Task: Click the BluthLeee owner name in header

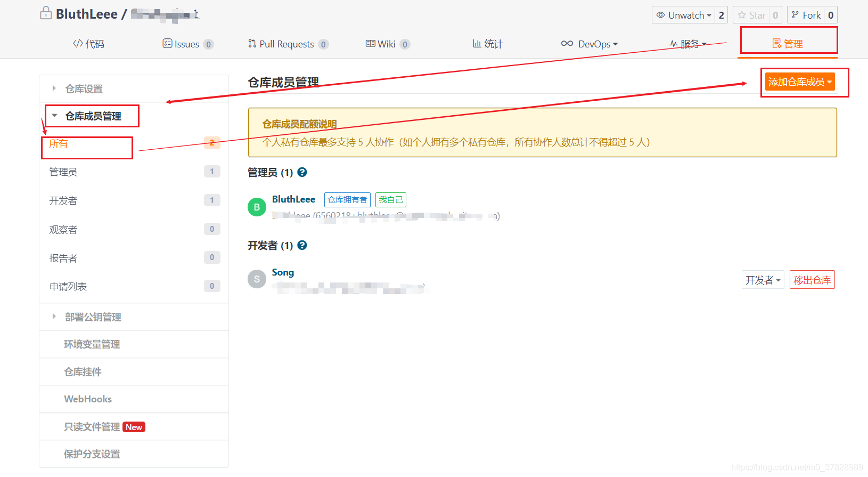Action: click(x=86, y=14)
